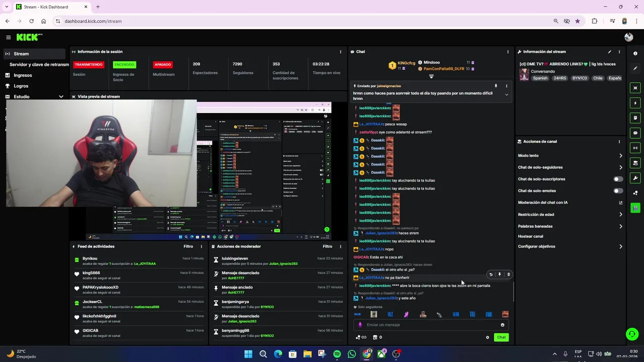The height and width of the screenshot is (362, 644).
Task: Open three-dot menu of Acciones de moderador
Action: [x=341, y=246]
